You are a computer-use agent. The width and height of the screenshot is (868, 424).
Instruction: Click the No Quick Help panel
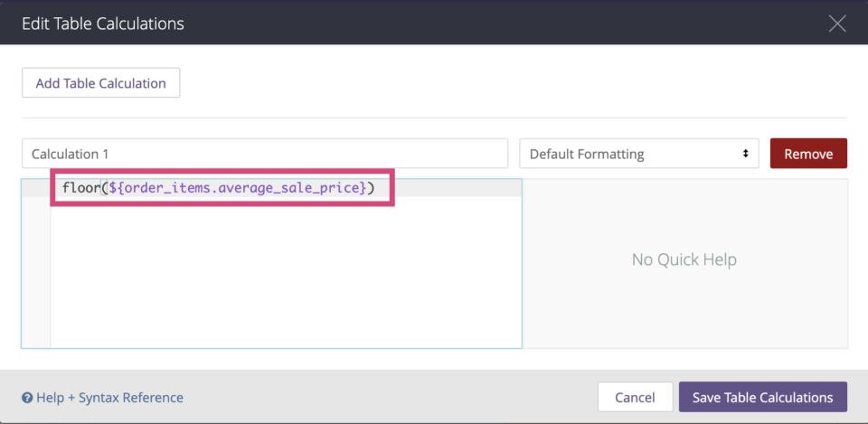point(684,263)
